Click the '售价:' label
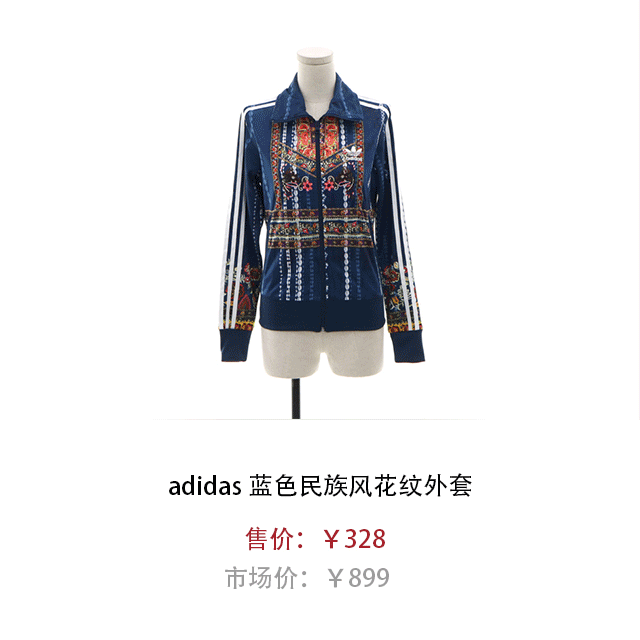 (275, 539)
